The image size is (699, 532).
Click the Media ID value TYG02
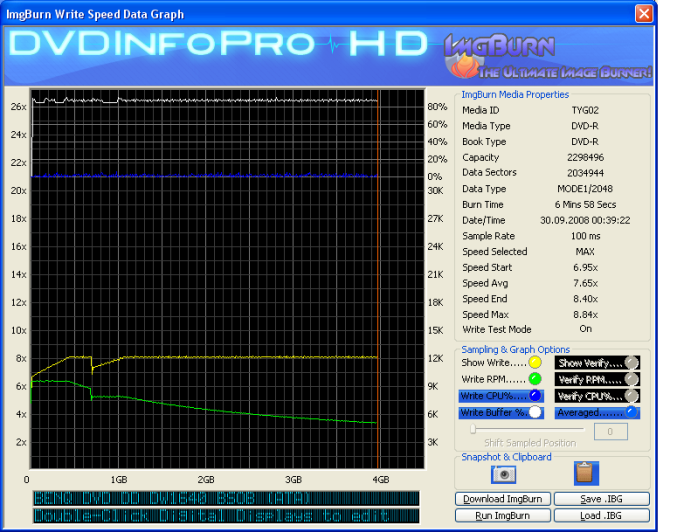pos(585,110)
